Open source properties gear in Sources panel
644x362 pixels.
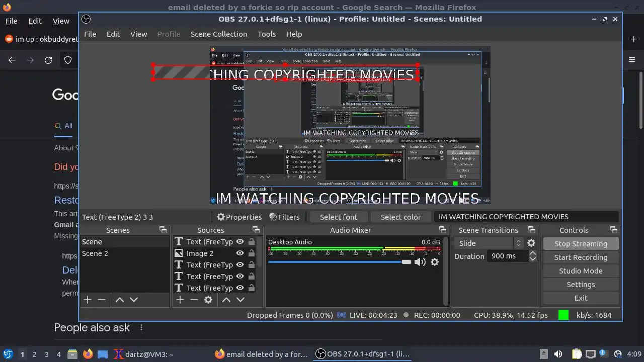tap(208, 300)
